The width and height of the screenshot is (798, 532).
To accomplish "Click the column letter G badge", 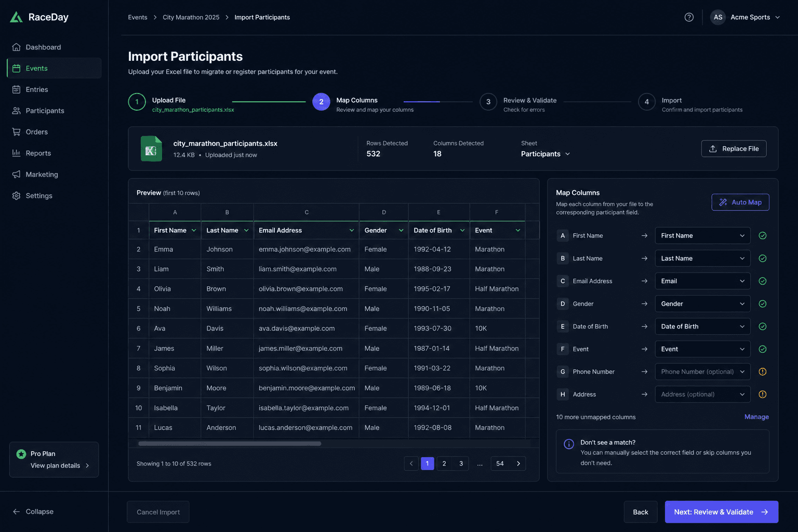I will pos(563,371).
